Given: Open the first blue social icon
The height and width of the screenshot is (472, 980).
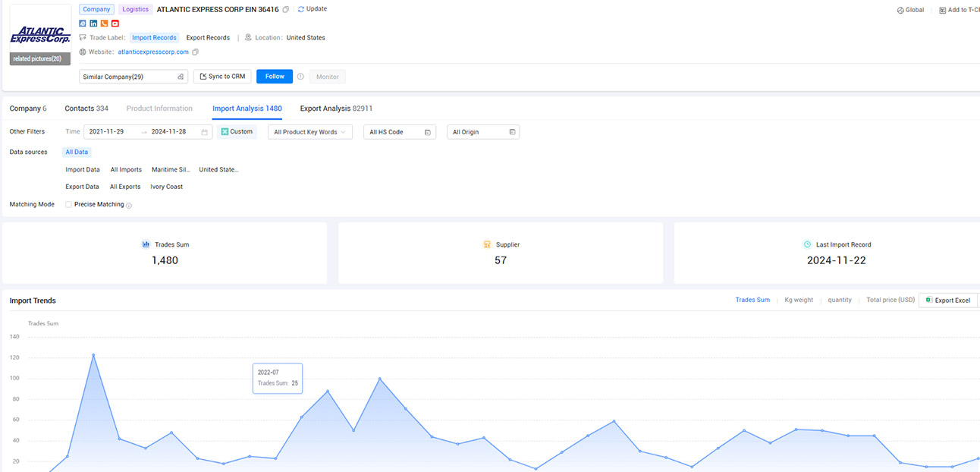Looking at the screenshot, I should (x=83, y=24).
